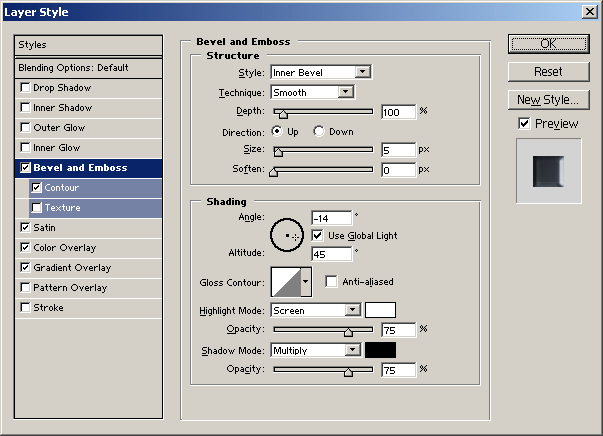Click the Depth slider handle
Screen dimensions: 603x436
point(282,114)
